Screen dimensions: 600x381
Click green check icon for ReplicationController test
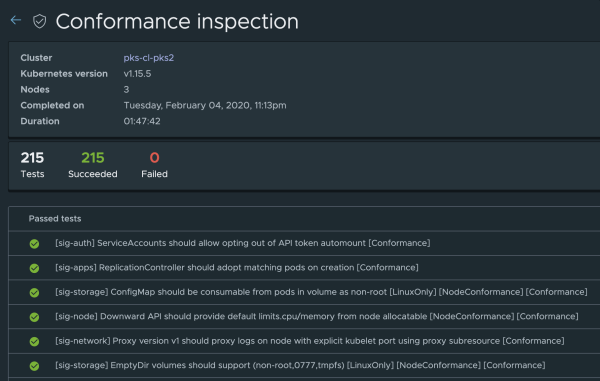coord(34,268)
